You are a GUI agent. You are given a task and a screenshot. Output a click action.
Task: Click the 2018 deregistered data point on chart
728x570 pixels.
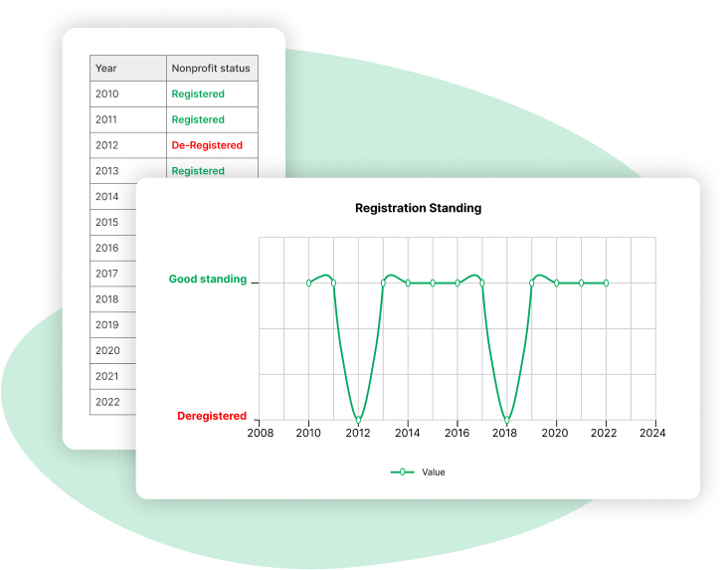point(507,420)
